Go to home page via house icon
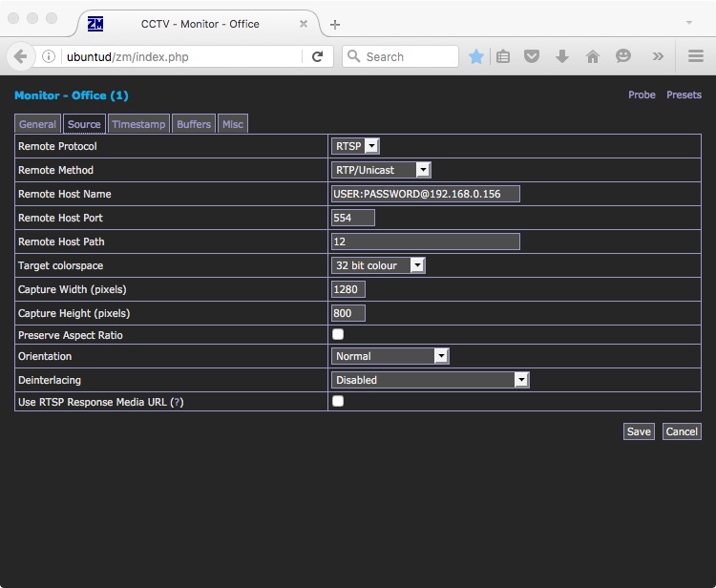716x588 pixels. pos(593,56)
